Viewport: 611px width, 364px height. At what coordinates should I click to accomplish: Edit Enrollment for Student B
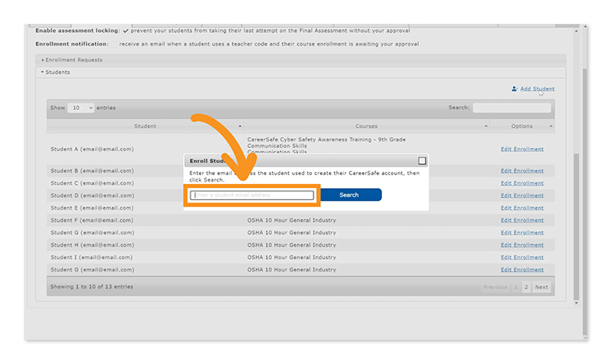[x=522, y=171]
